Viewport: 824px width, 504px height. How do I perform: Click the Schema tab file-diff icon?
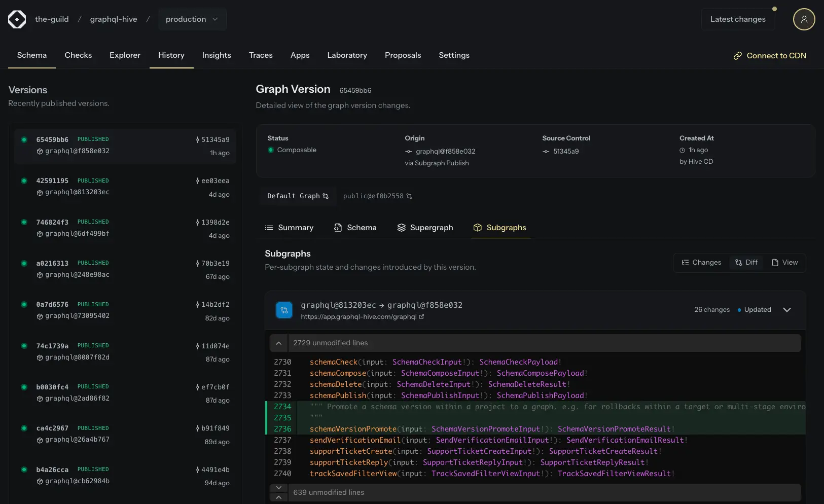338,228
